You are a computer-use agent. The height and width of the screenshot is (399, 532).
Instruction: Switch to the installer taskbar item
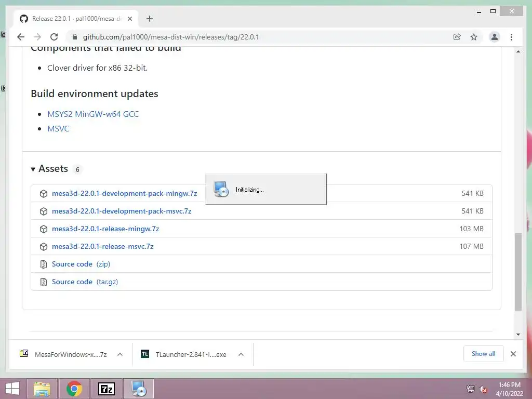click(138, 389)
